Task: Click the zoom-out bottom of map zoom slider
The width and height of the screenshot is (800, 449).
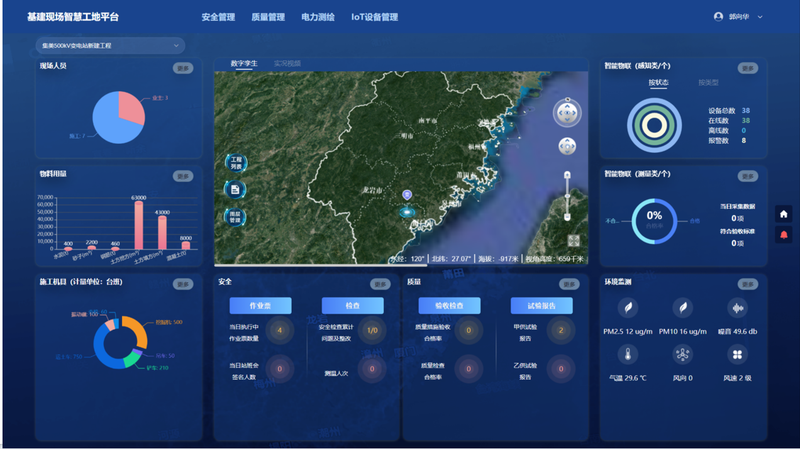Action: pyautogui.click(x=567, y=217)
